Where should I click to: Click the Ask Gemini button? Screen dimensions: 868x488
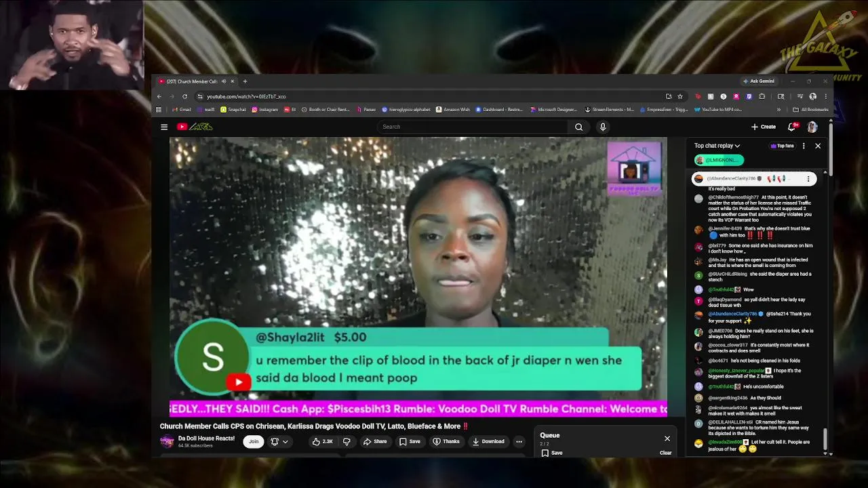coord(759,81)
